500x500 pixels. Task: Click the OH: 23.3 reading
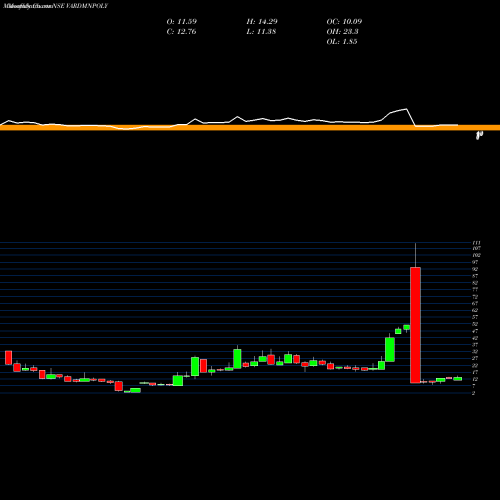point(342,32)
